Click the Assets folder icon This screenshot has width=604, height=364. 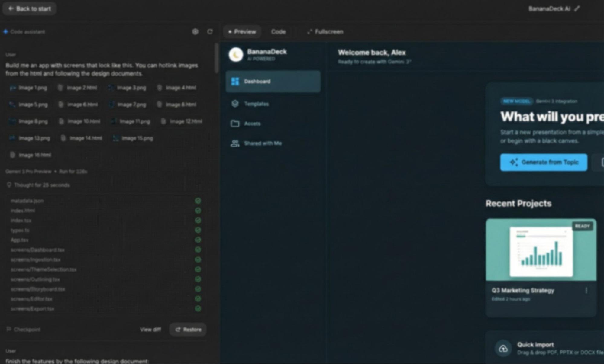click(x=235, y=124)
